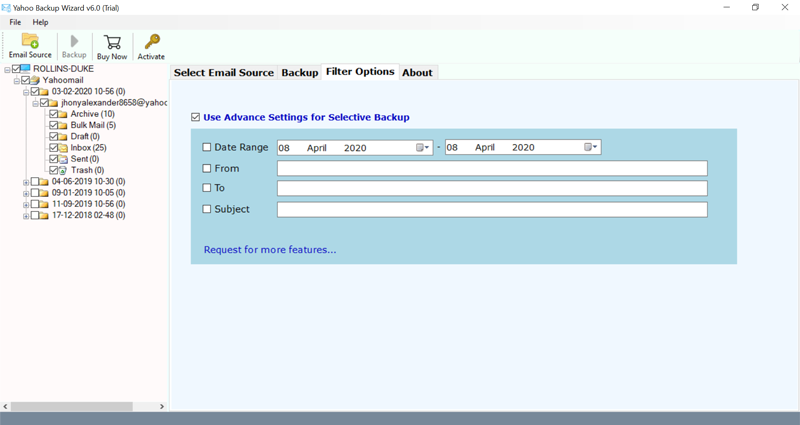Click the Buy Now label
Image resolution: width=800 pixels, height=425 pixels.
[112, 57]
